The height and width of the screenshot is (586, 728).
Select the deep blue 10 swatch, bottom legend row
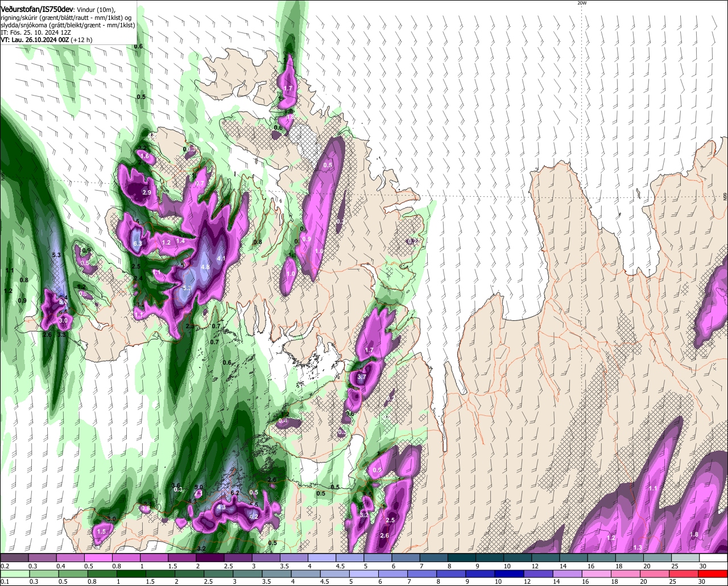tap(510, 573)
